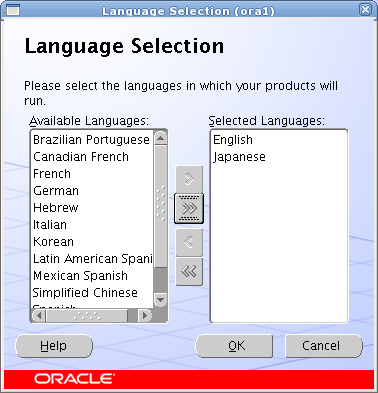Viewport: 378px width, 393px height.
Task: Click the horizontal scrollbar right arrow
Action: tap(145, 315)
